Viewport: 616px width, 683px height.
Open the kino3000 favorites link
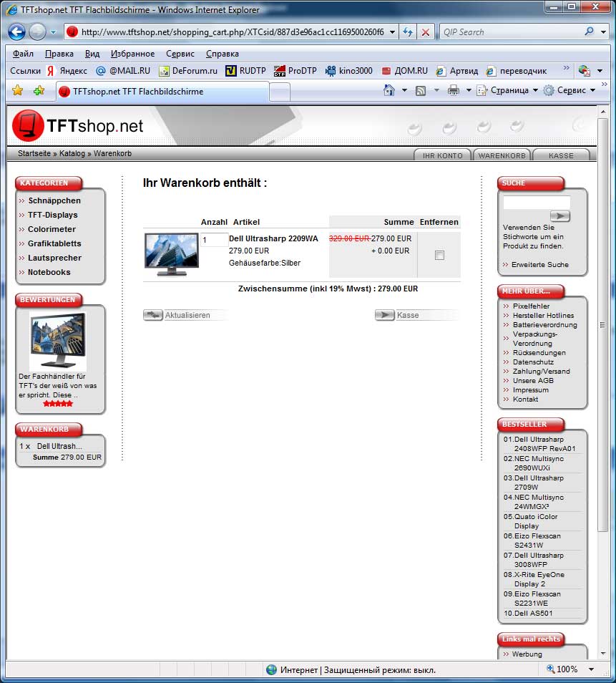pos(349,71)
